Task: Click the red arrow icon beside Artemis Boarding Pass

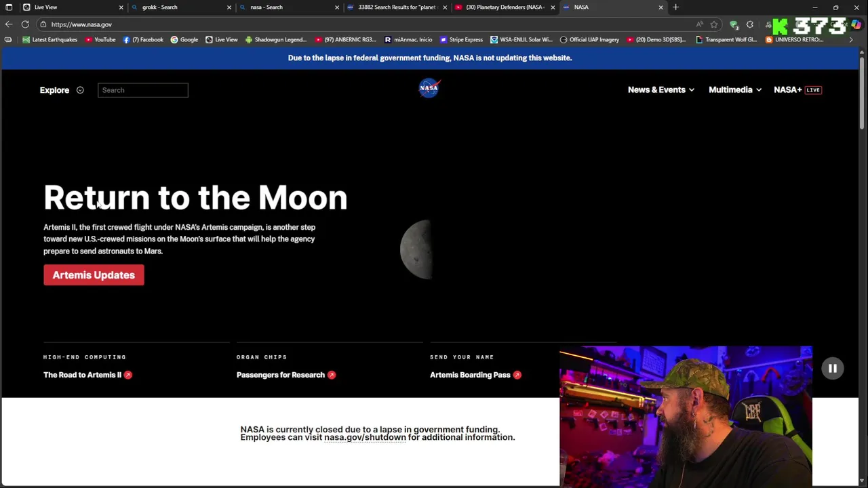Action: point(517,375)
